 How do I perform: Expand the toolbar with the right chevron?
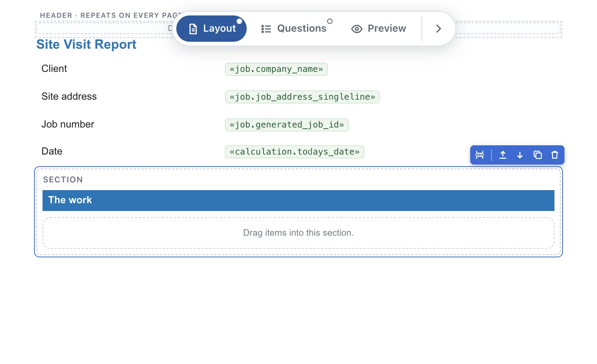point(438,29)
